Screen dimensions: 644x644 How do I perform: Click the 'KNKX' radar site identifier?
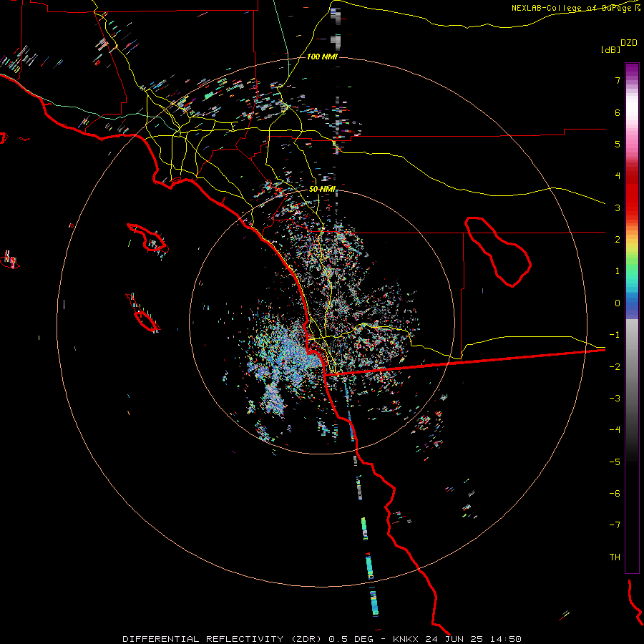pos(406,639)
